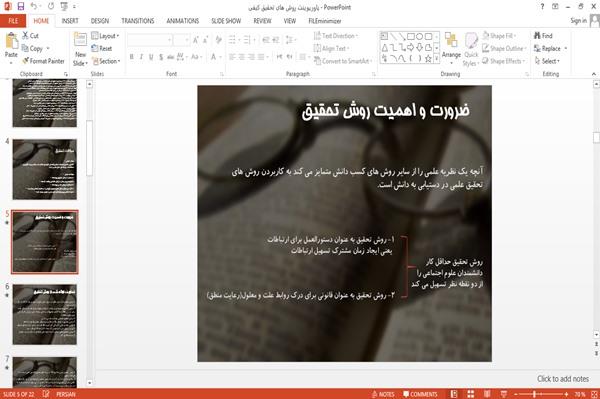Viewport: 600px width, 399px height.
Task: Open COMMENTS pane in status bar
Action: (x=420, y=394)
